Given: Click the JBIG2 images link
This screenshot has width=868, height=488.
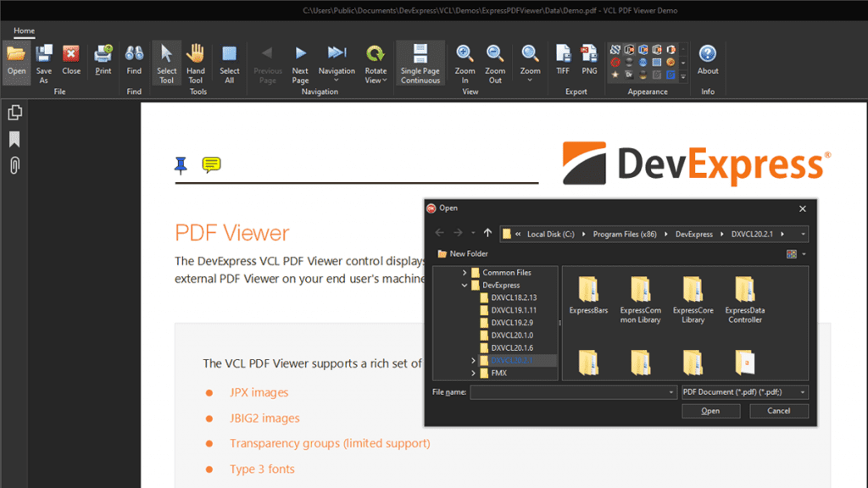Looking at the screenshot, I should click(264, 418).
